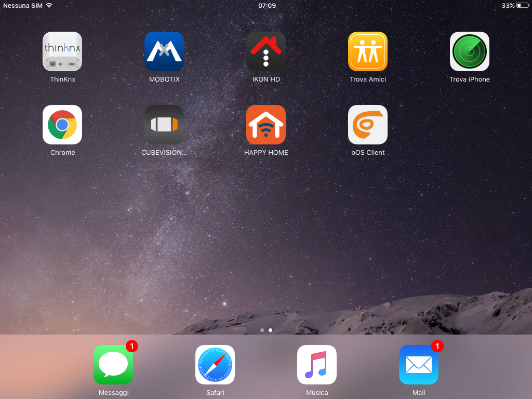532x399 pixels.
Task: Launch Safari from the dock
Action: tap(215, 365)
